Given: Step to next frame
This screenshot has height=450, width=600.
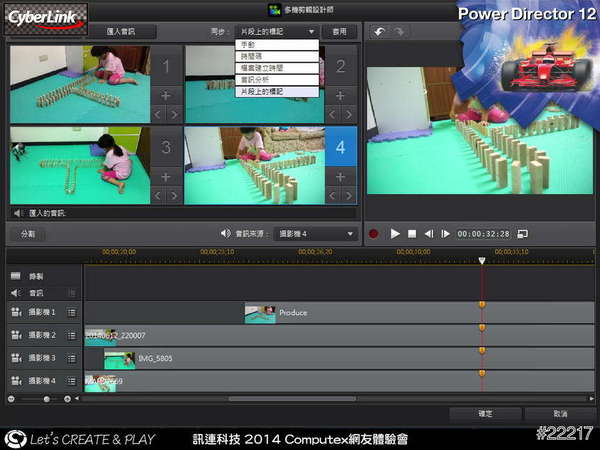Looking at the screenshot, I should (445, 233).
